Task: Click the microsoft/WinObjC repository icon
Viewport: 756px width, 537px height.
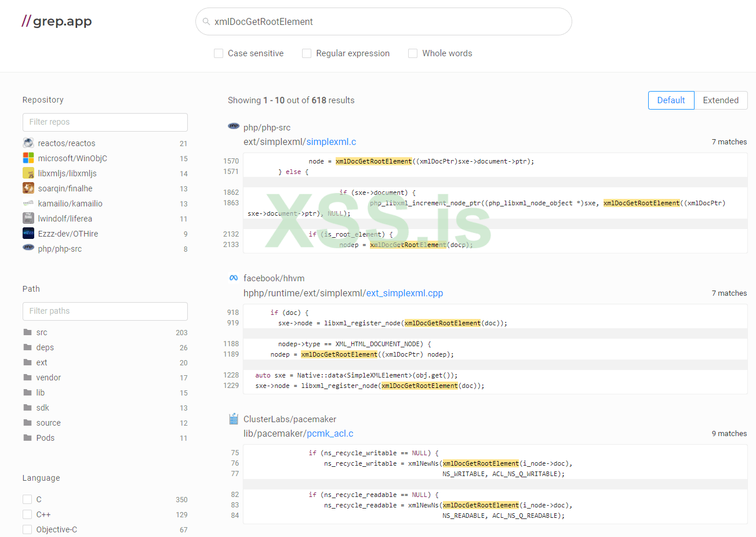Action: 28,158
